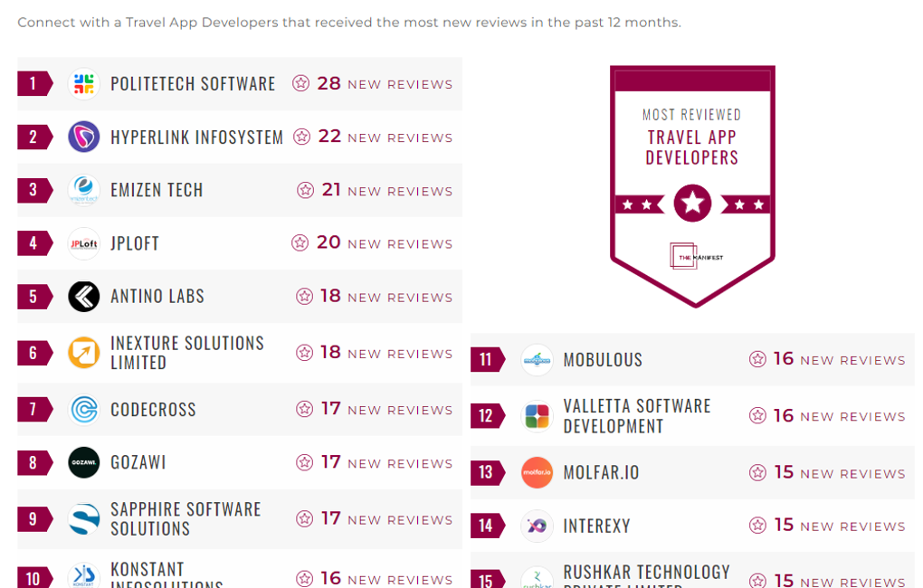Click the Emizen Tech logo icon
The height and width of the screenshot is (588, 923).
coord(84,190)
